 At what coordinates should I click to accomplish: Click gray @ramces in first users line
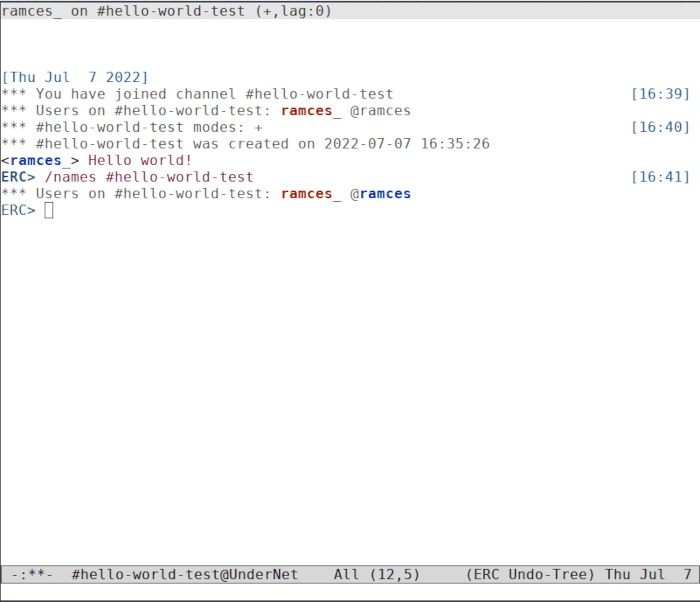point(380,111)
